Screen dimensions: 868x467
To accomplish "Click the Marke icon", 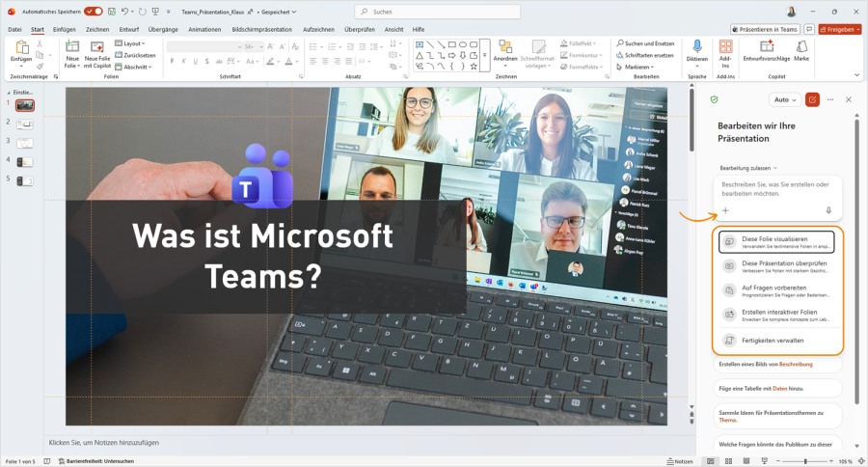I will 801,46.
